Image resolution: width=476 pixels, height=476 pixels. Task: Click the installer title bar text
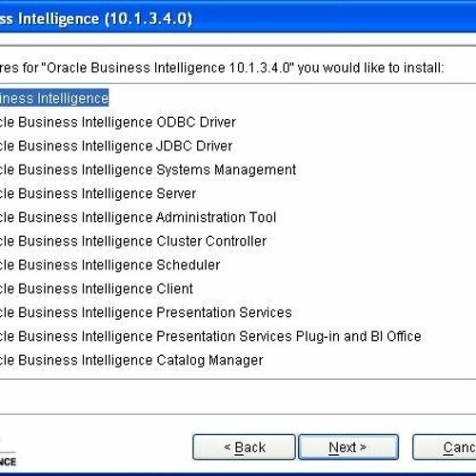coord(96,18)
